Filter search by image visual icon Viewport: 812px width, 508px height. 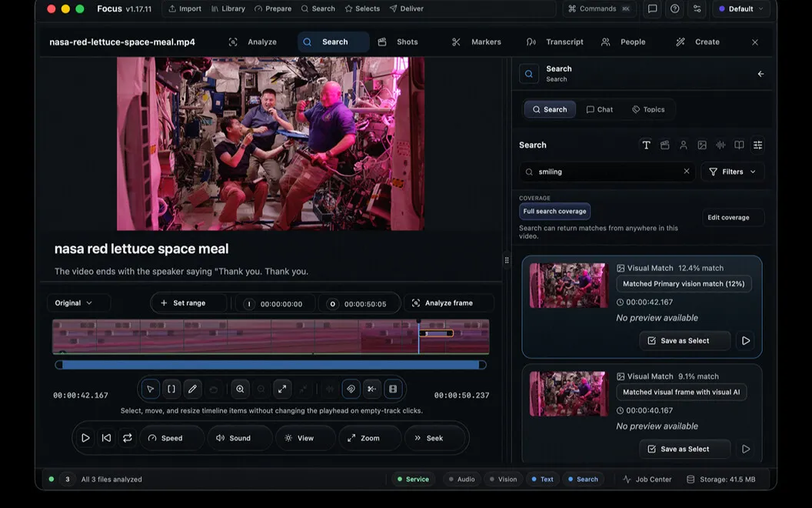[702, 145]
